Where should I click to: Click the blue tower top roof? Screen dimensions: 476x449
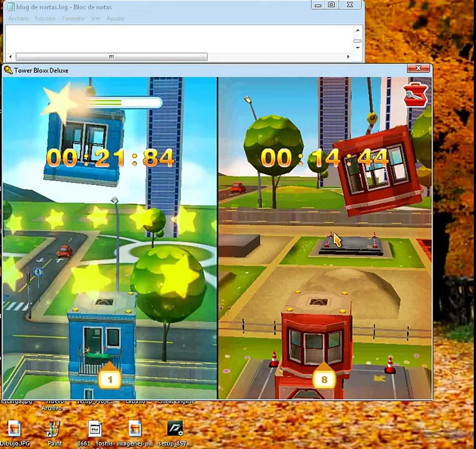click(x=102, y=303)
